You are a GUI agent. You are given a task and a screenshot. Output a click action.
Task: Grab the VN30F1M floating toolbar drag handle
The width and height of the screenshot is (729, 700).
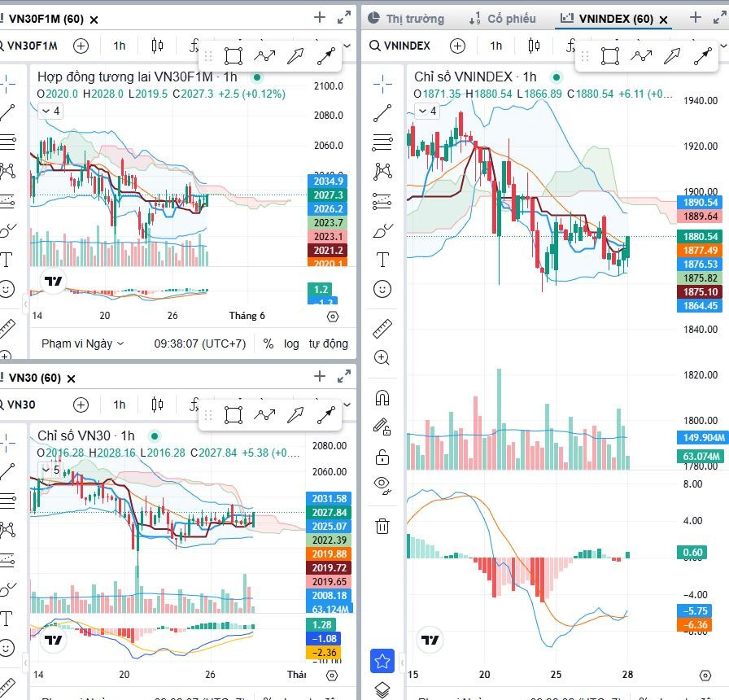[x=208, y=56]
